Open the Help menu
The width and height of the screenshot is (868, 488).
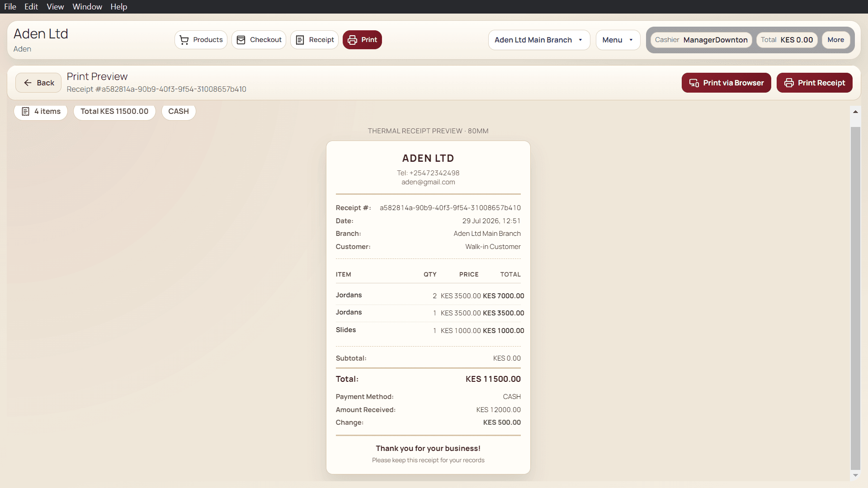[119, 7]
